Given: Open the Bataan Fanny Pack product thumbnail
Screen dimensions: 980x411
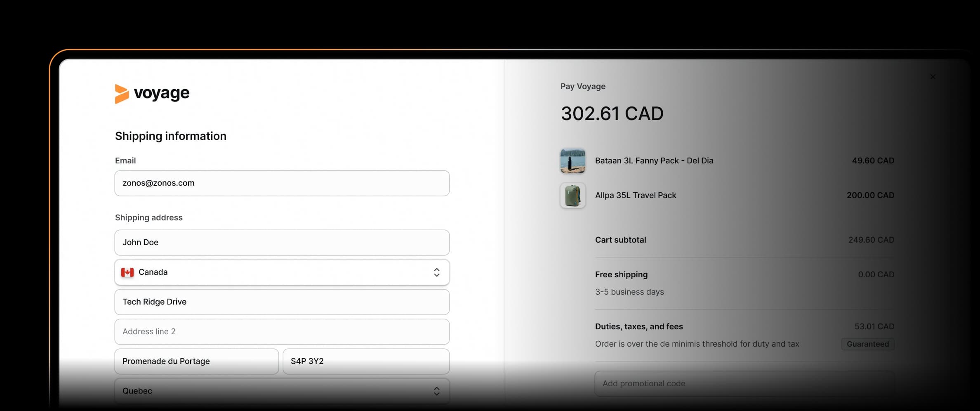Looking at the screenshot, I should 572,161.
